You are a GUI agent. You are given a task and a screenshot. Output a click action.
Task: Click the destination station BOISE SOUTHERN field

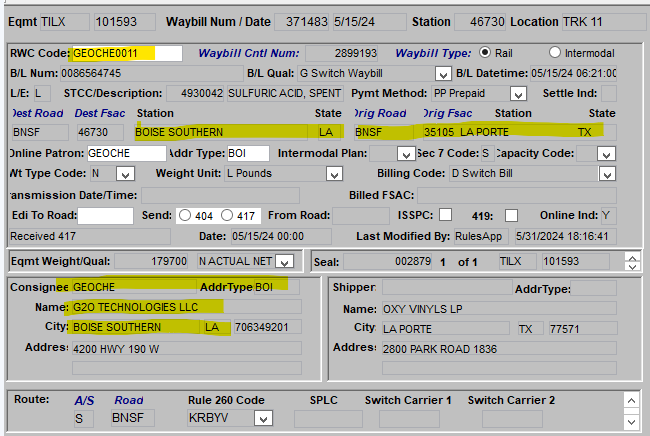click(x=221, y=132)
